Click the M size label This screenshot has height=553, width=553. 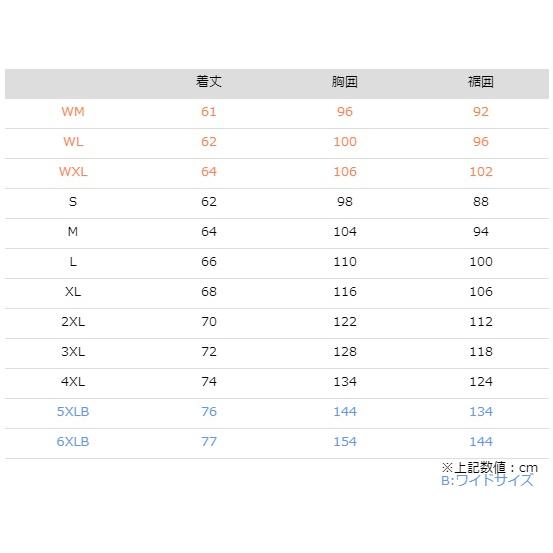click(x=73, y=232)
